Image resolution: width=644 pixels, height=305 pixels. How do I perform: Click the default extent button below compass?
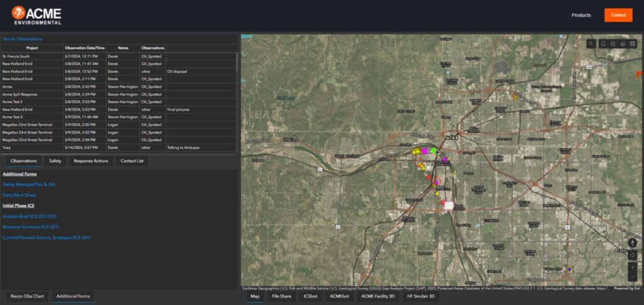[x=633, y=255]
